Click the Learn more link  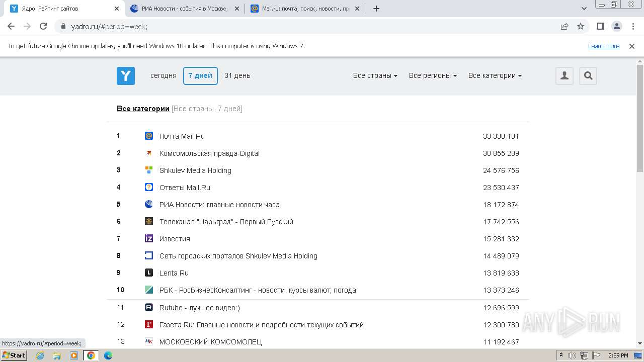point(604,46)
